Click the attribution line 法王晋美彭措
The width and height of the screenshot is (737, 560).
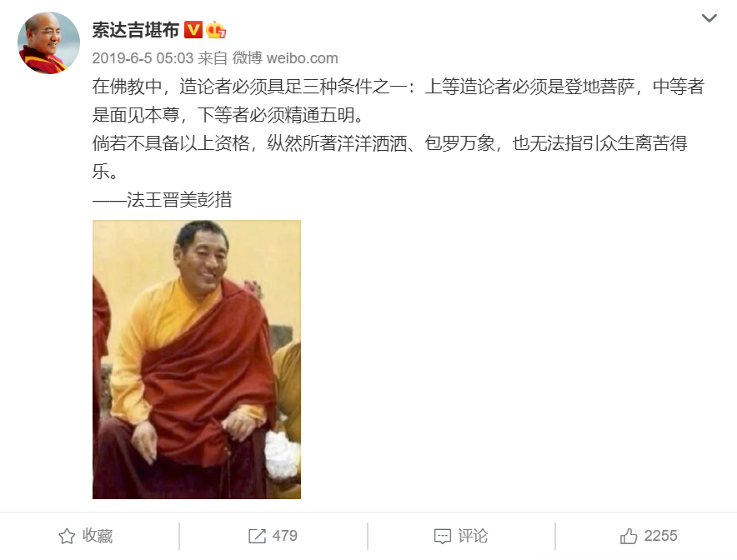click(179, 200)
